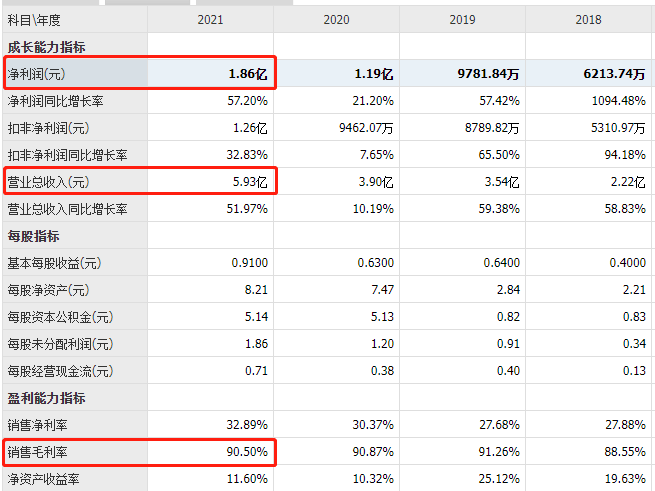The width and height of the screenshot is (655, 491).
Task: Click the 科目\年度 header cell
Action: (x=34, y=19)
